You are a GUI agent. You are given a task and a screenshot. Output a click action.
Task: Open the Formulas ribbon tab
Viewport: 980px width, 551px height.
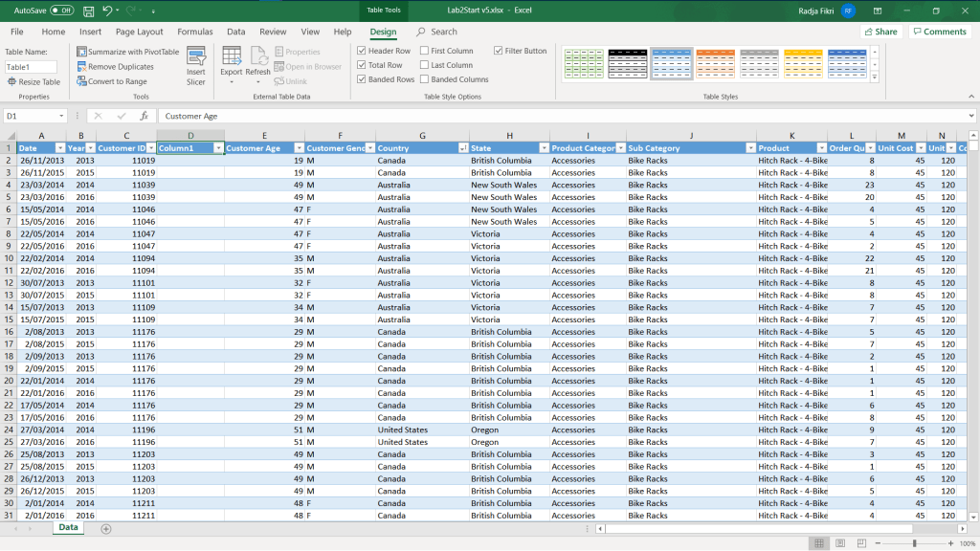click(195, 32)
